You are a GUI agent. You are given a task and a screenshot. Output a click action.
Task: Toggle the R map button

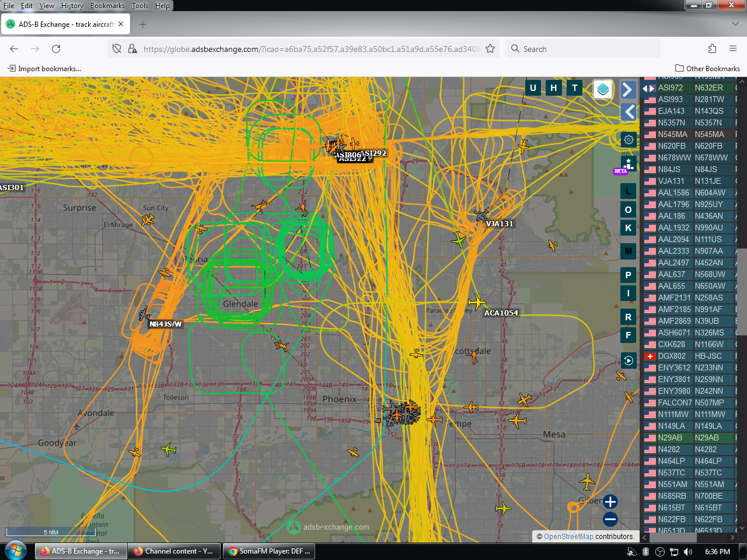[628, 317]
